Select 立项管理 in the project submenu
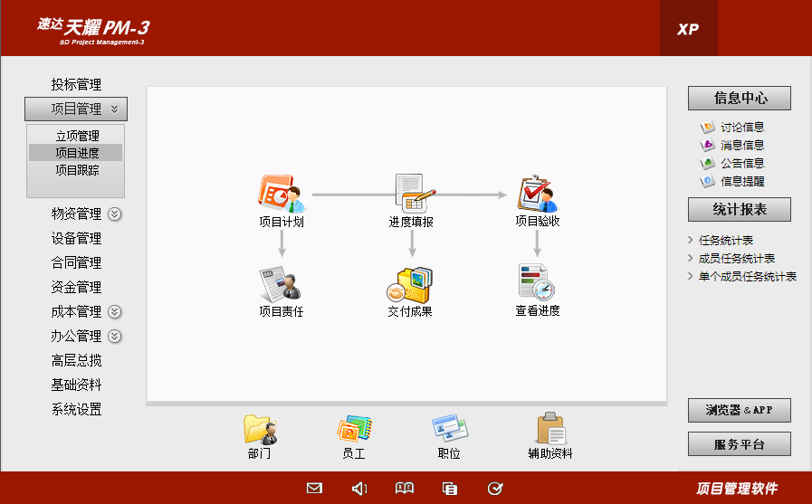The width and height of the screenshot is (812, 504). 77,136
